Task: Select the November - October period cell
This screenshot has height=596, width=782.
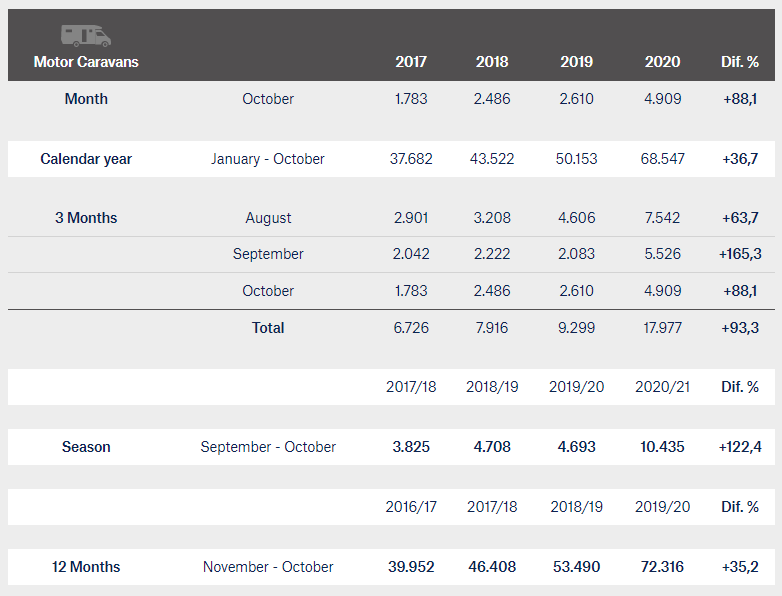Action: [268, 567]
